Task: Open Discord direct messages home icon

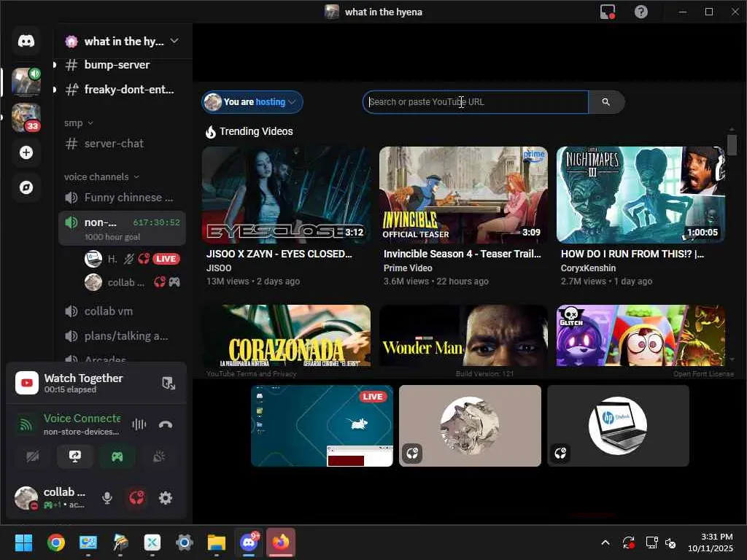Action: 26,41
